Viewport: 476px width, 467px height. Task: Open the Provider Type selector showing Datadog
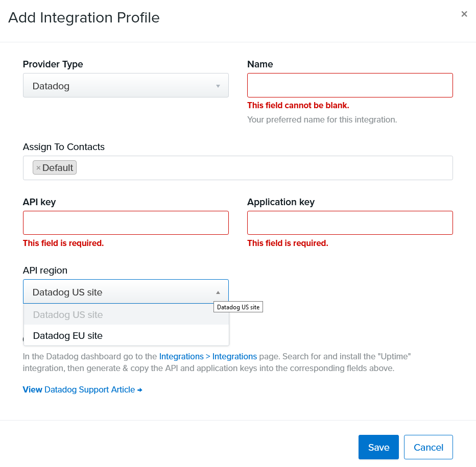tap(126, 85)
